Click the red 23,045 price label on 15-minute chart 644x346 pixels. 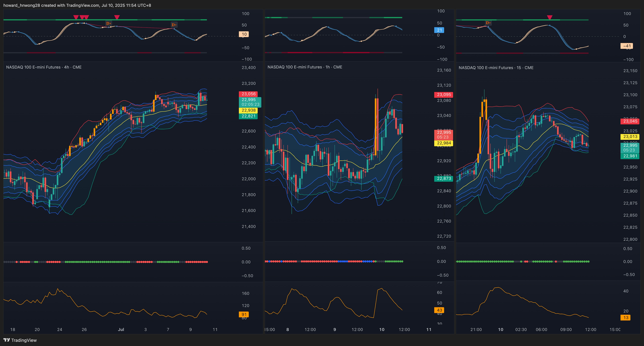(x=630, y=121)
